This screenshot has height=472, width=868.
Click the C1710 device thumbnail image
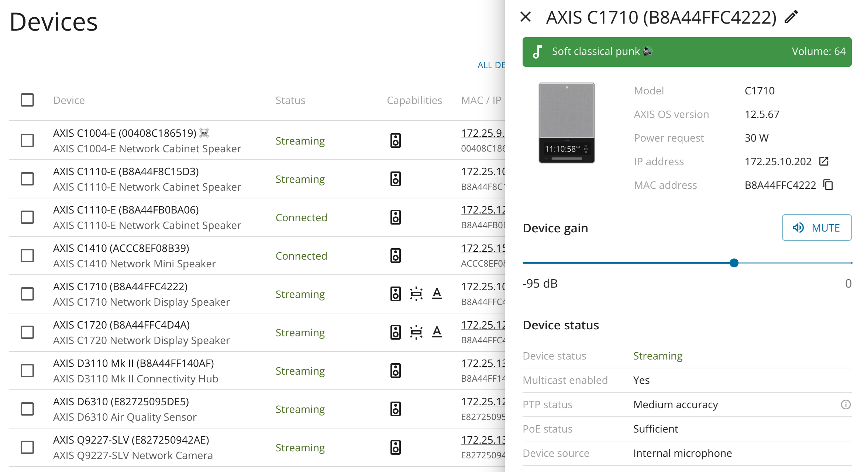pyautogui.click(x=566, y=123)
